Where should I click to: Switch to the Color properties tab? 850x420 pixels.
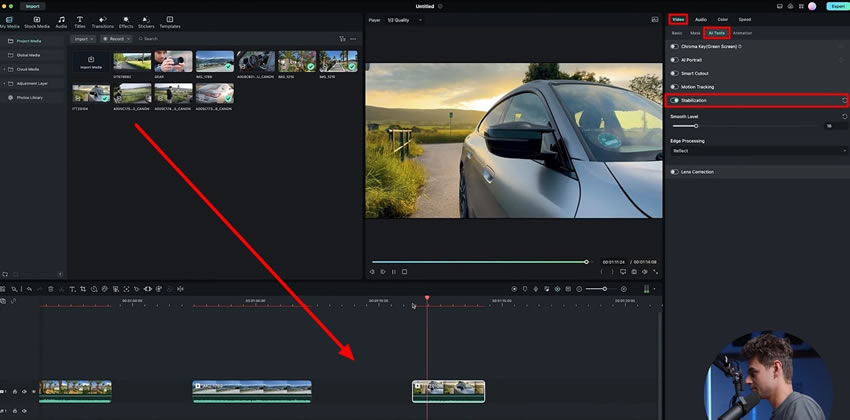[723, 20]
